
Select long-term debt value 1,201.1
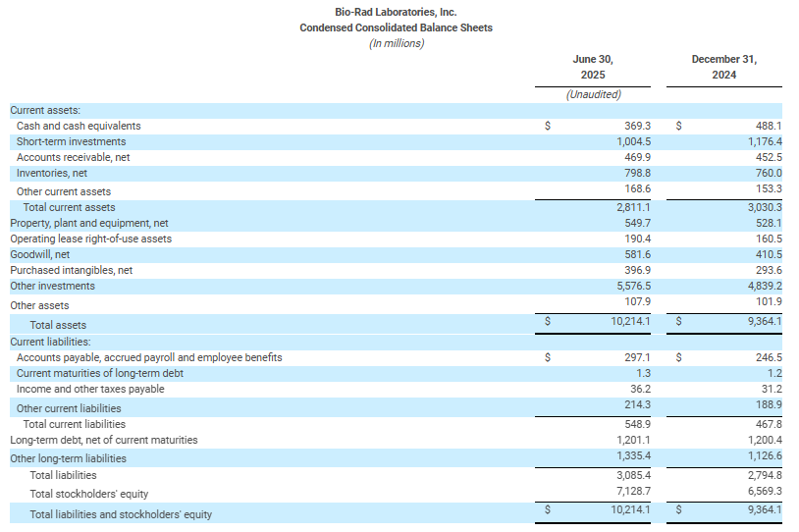coord(633,441)
